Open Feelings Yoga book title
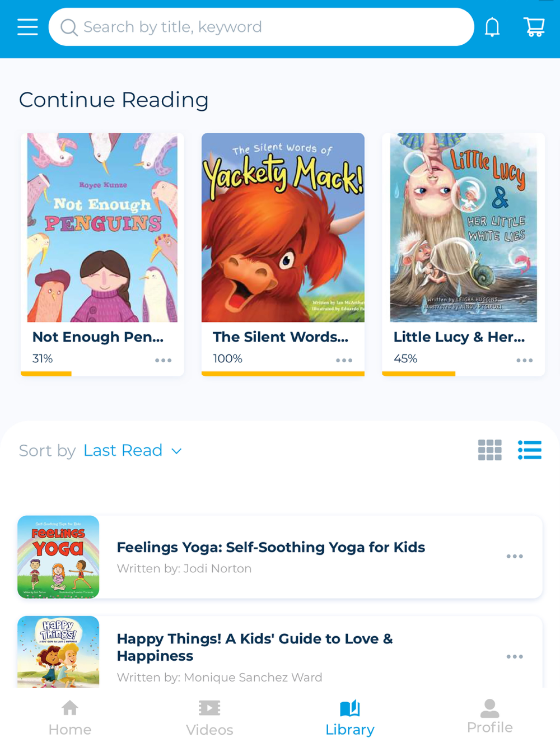Viewport: 560px width, 747px height. [271, 547]
